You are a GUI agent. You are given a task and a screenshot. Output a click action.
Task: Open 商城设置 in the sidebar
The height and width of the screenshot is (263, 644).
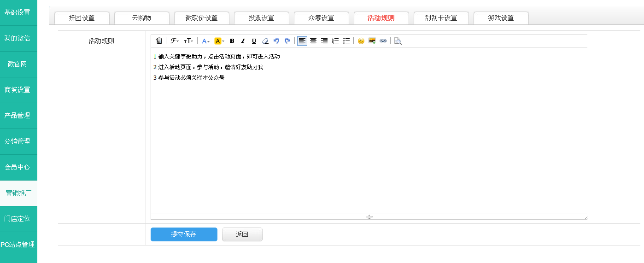[x=18, y=90]
